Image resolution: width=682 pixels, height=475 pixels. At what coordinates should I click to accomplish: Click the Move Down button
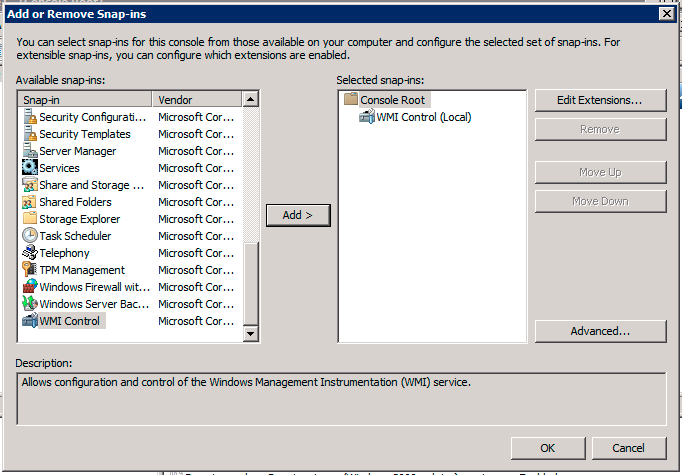point(600,201)
